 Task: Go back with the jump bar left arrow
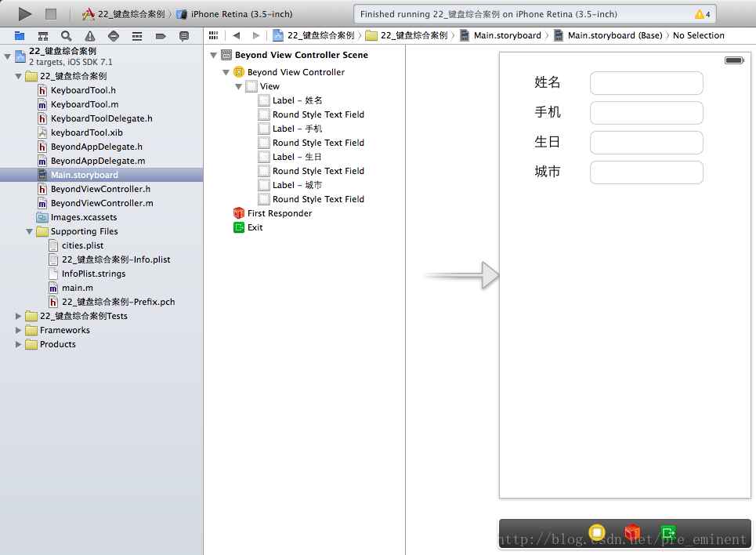point(237,35)
